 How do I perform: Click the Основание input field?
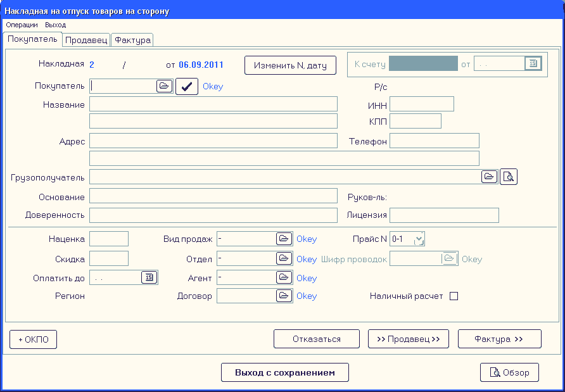pos(213,196)
